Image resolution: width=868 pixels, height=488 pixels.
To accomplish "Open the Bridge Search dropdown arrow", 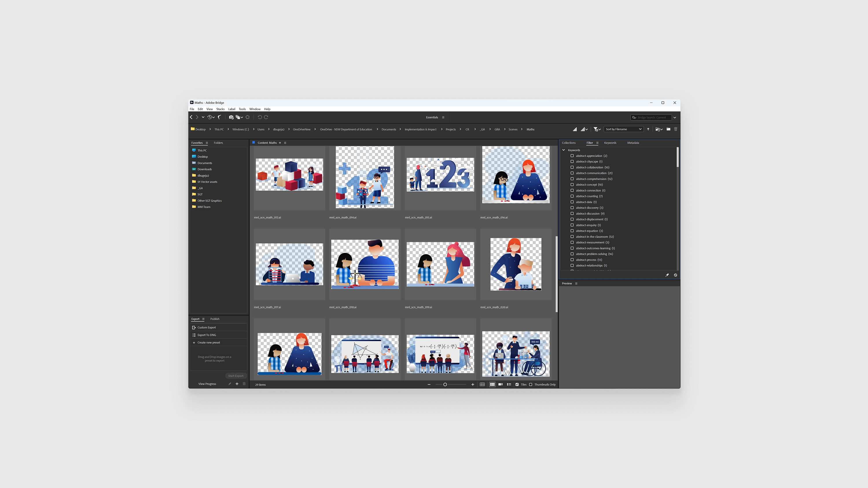I will tap(675, 117).
